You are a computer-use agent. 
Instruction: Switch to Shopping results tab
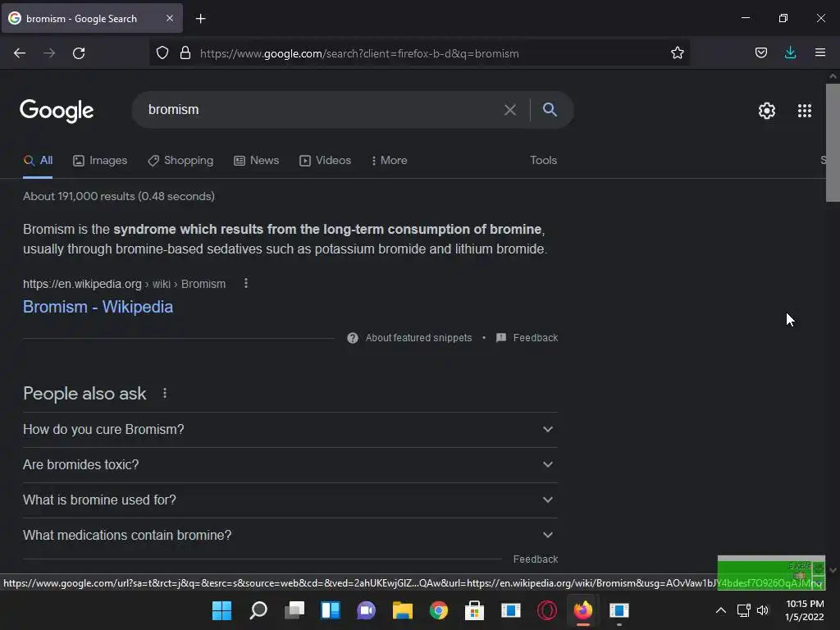(x=180, y=161)
